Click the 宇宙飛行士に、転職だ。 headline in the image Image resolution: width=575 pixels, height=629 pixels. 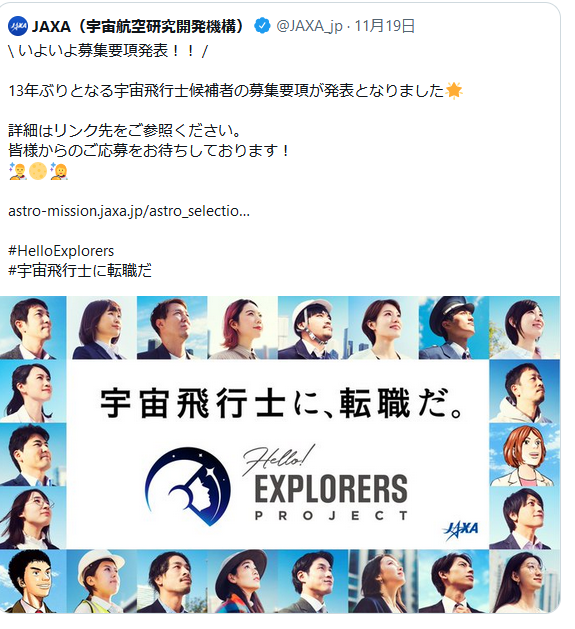tap(282, 403)
